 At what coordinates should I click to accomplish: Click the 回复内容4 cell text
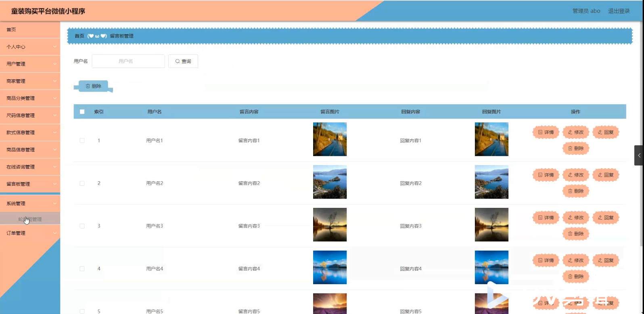click(411, 269)
